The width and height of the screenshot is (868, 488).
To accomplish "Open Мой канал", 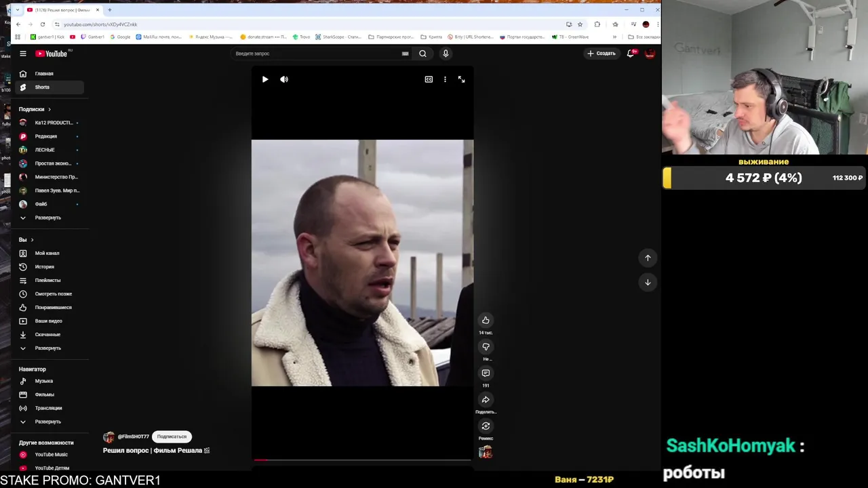I will (49, 253).
